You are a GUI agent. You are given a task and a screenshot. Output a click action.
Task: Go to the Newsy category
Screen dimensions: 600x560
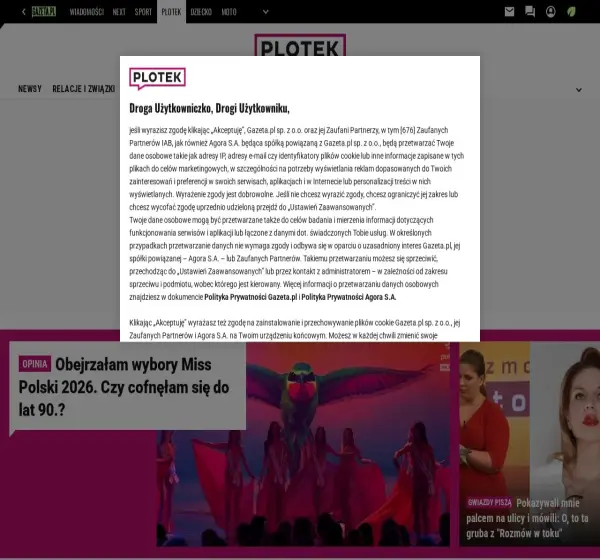(30, 89)
